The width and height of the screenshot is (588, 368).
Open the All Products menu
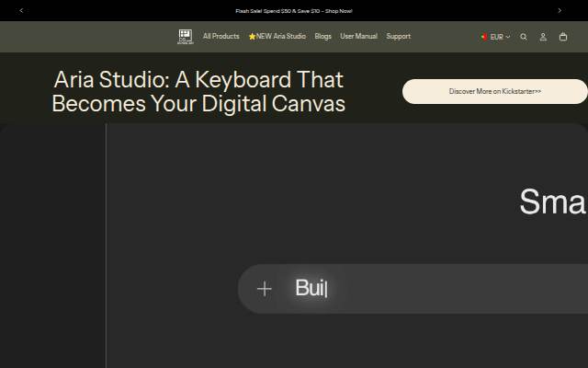220,36
